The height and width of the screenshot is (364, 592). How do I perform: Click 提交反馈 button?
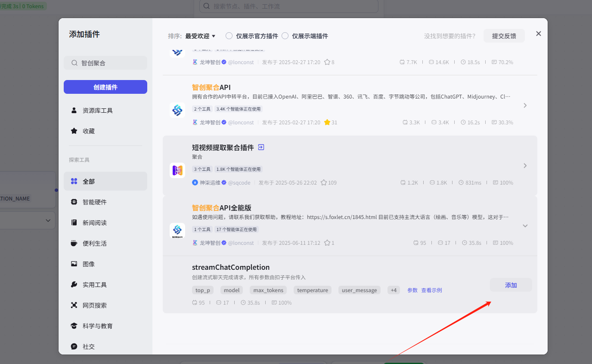(x=504, y=36)
